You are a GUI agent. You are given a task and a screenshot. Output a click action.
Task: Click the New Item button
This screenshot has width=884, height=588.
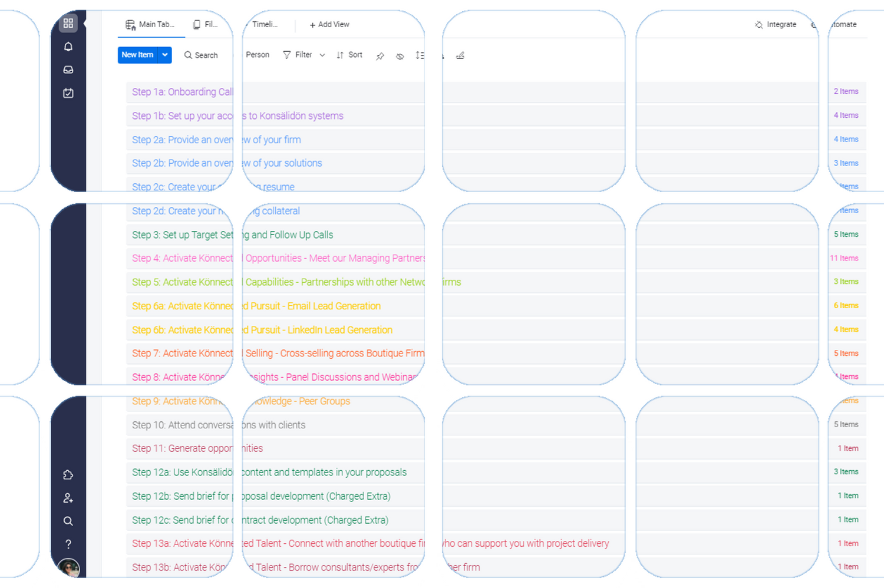point(137,55)
